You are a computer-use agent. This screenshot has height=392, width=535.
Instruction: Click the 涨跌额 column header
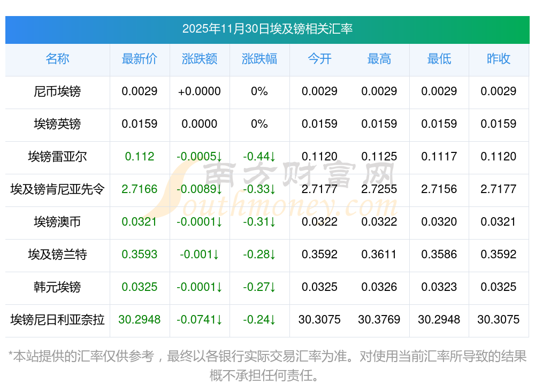click(200, 59)
